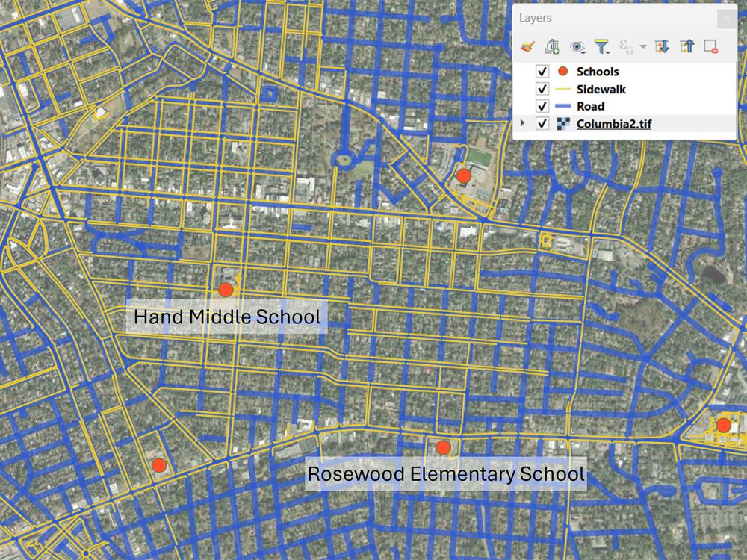
Task: Uncheck the Columbia2.tif layer
Action: pyautogui.click(x=542, y=122)
